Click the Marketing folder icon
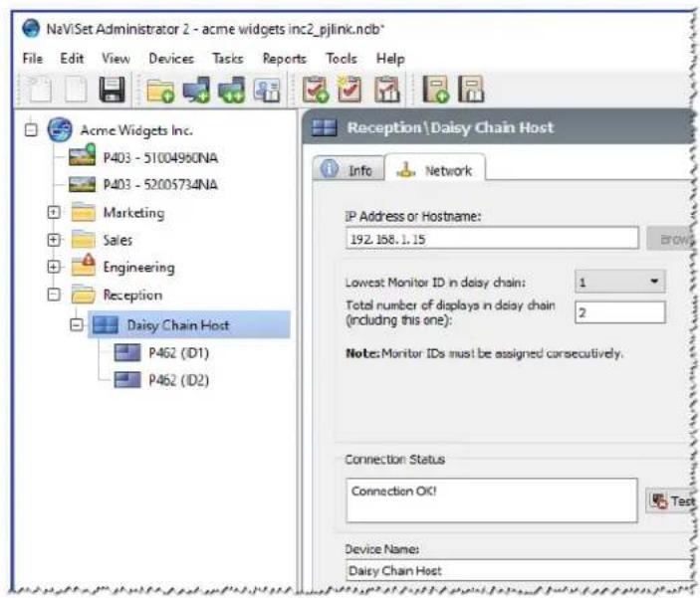The image size is (700, 598). [x=84, y=212]
